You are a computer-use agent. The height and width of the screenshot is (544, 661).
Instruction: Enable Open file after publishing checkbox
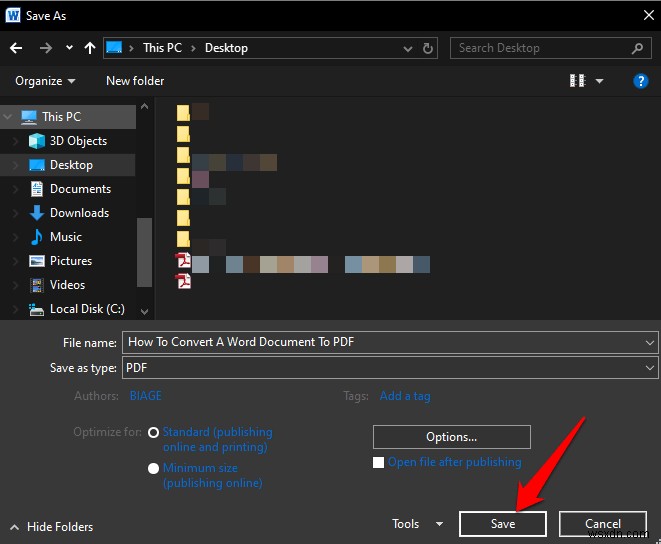click(x=378, y=462)
